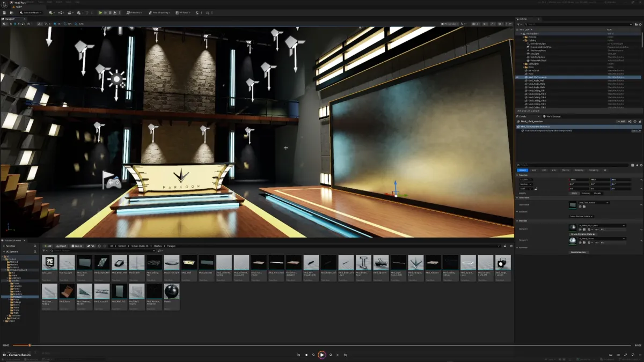
Task: Collapse the Transform section in Details
Action: tap(517, 175)
